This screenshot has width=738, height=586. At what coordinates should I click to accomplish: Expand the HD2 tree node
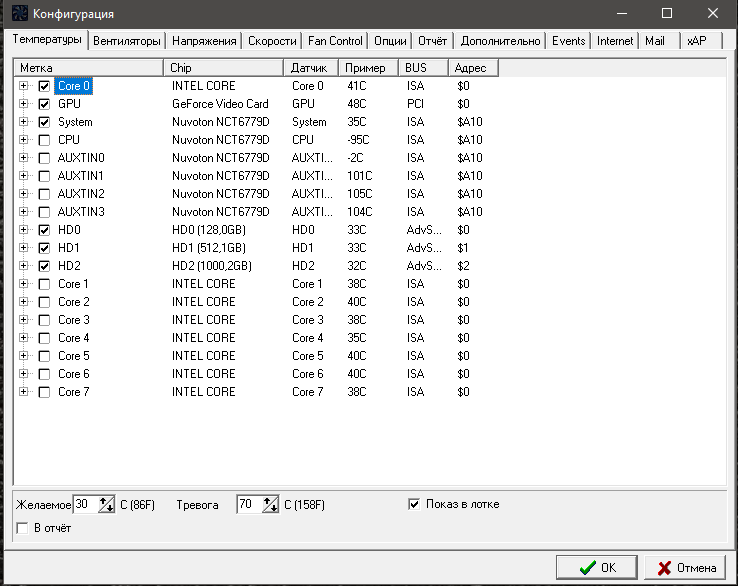(23, 265)
